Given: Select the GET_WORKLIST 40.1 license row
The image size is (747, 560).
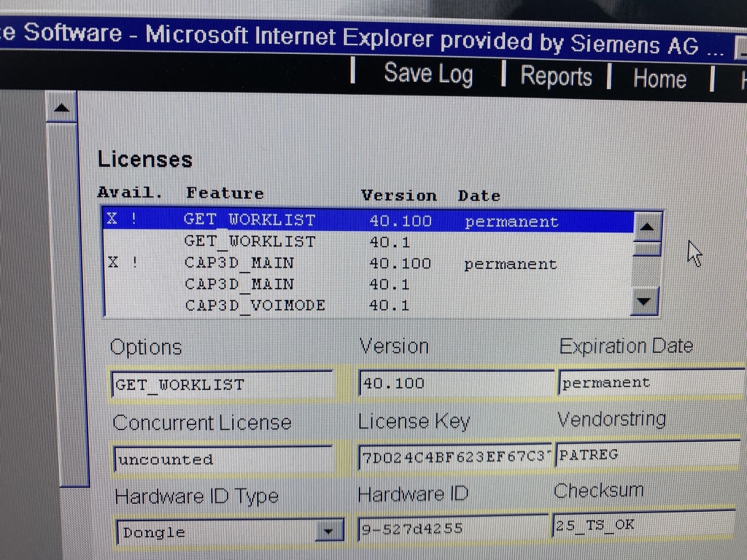Looking at the screenshot, I should point(368,242).
